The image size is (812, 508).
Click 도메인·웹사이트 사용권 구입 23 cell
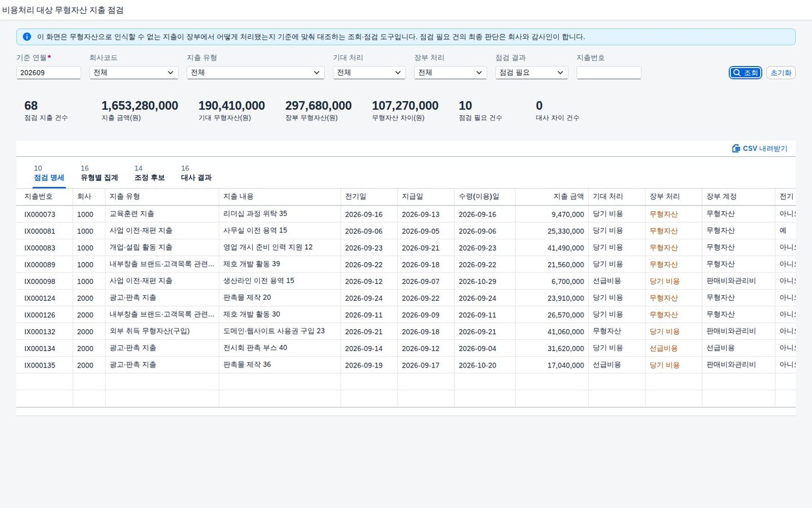pos(280,331)
